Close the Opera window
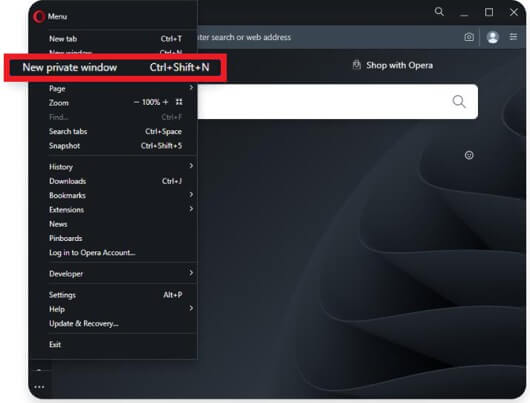This screenshot has height=403, width=530. [513, 12]
